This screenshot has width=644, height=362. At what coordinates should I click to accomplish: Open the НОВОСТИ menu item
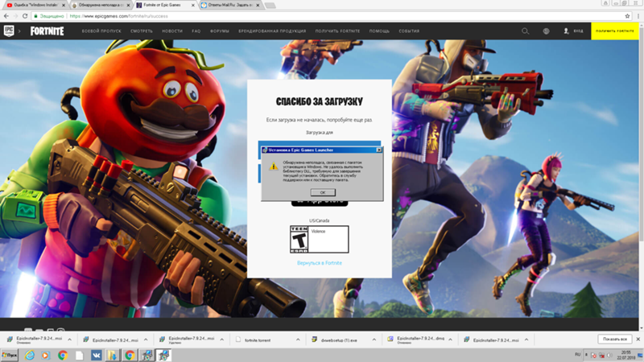click(172, 31)
